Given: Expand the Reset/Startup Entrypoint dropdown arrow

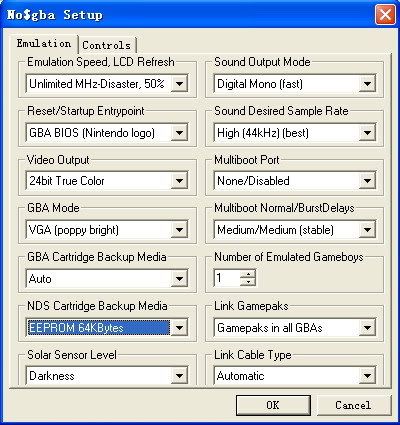Looking at the screenshot, I should click(x=179, y=133).
